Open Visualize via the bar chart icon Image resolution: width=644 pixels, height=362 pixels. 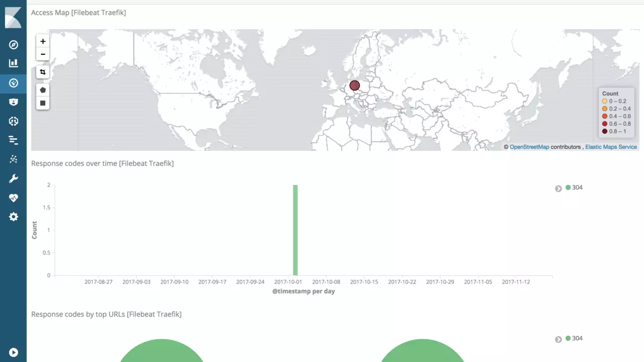pyautogui.click(x=14, y=63)
